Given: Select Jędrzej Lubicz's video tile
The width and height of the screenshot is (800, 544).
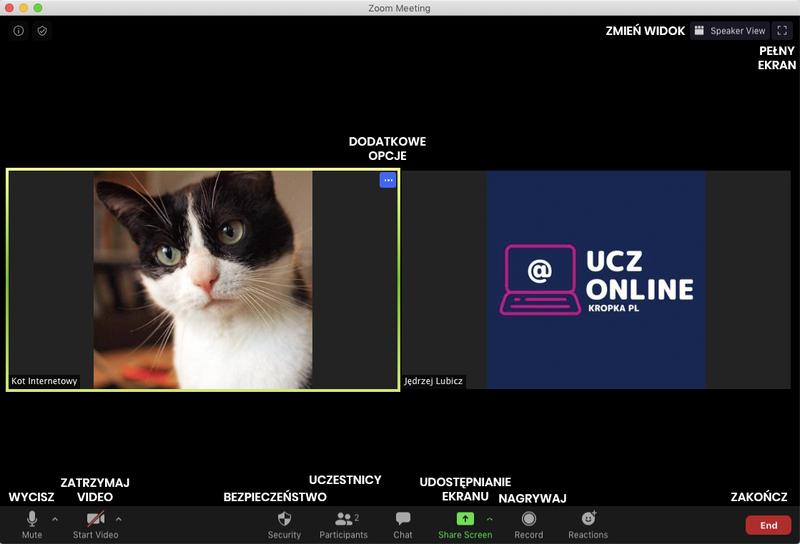Looking at the screenshot, I should pyautogui.click(x=596, y=279).
